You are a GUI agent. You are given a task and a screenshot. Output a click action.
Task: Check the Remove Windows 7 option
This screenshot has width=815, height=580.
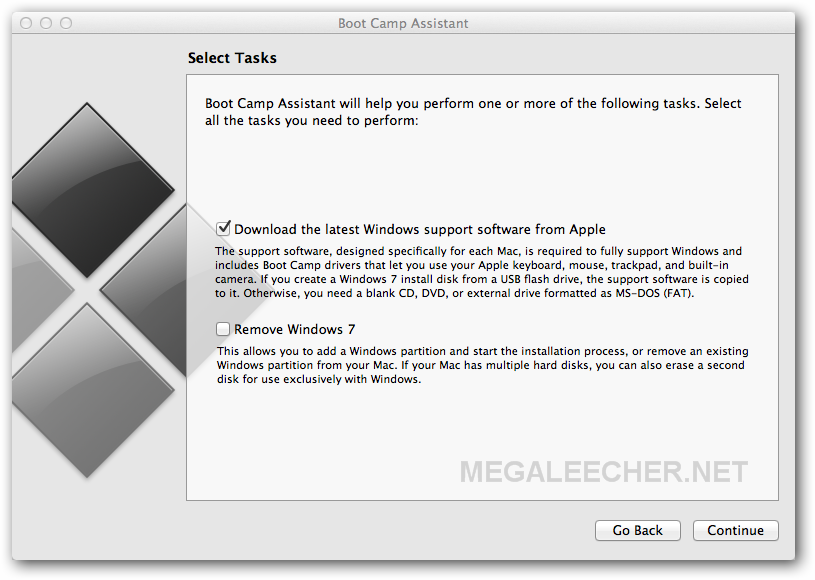(223, 329)
